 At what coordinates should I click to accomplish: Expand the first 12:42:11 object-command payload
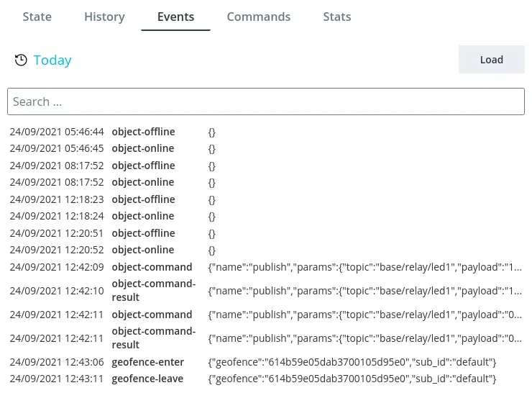[364, 315]
